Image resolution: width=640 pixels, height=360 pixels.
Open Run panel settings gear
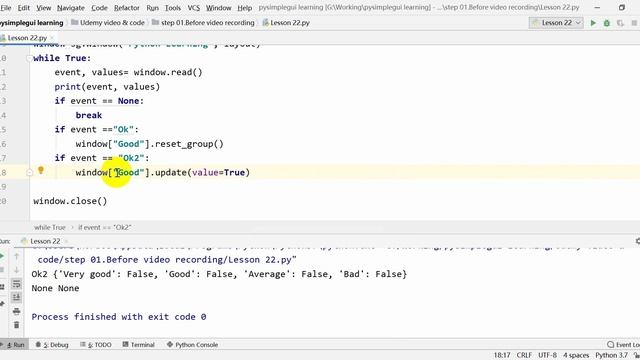(638, 241)
